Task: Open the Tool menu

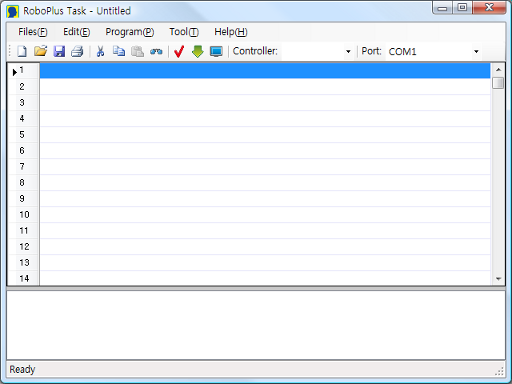Action: 184,32
